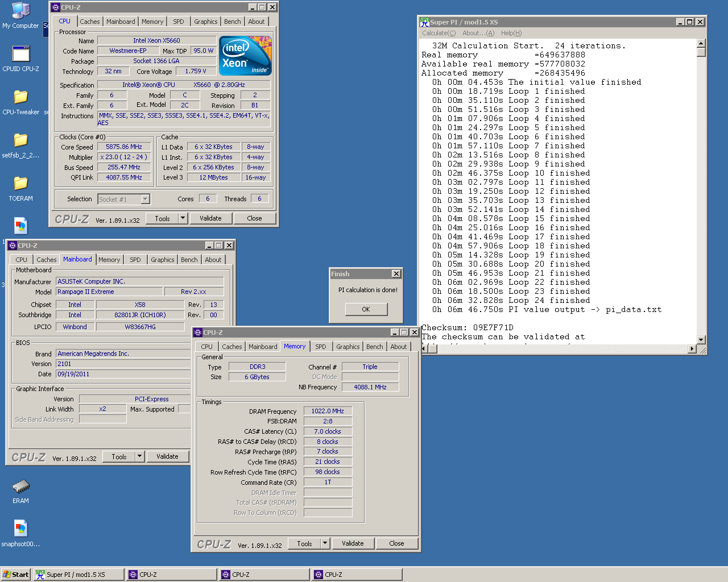Click Close button in top CPU-Z window
This screenshot has height=582, width=728.
tap(254, 218)
